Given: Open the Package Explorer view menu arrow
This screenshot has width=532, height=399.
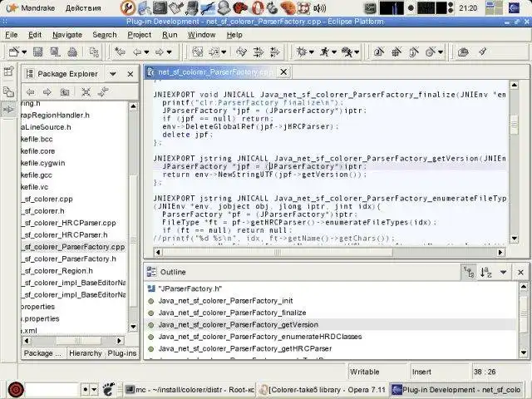Looking at the screenshot, I should point(113,74).
